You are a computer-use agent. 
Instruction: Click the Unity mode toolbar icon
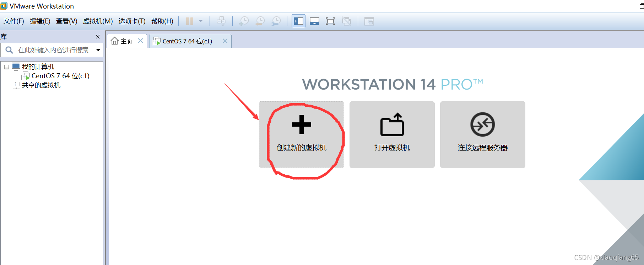[x=346, y=21]
